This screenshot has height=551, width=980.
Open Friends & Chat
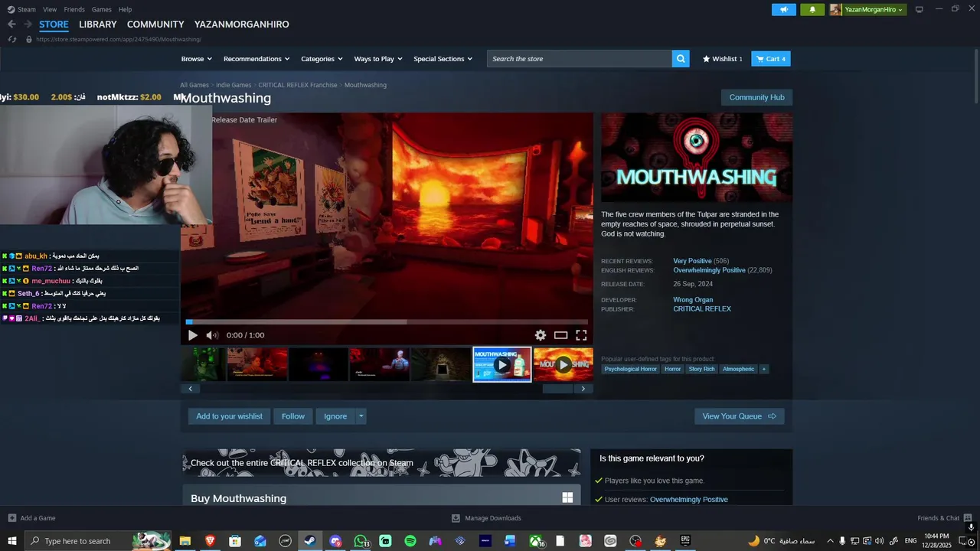(945, 518)
